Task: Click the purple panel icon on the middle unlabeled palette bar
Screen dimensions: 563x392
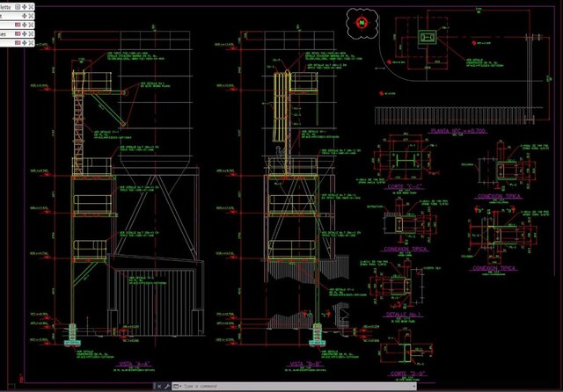Action: click(18, 25)
